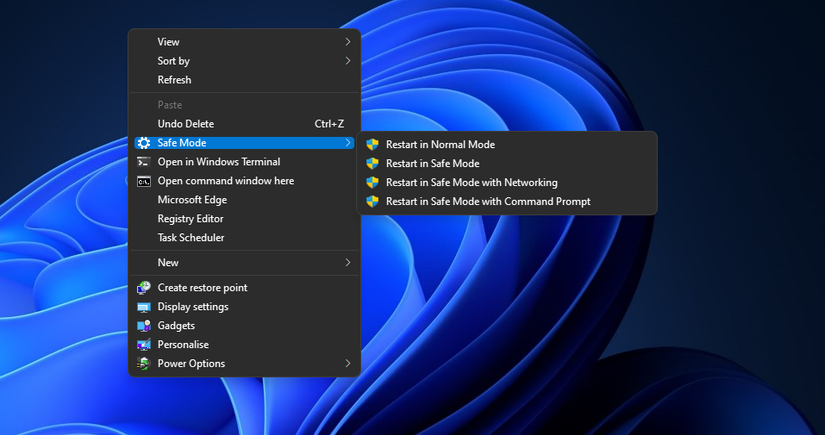Expand the Power Options submenu arrow

(348, 363)
